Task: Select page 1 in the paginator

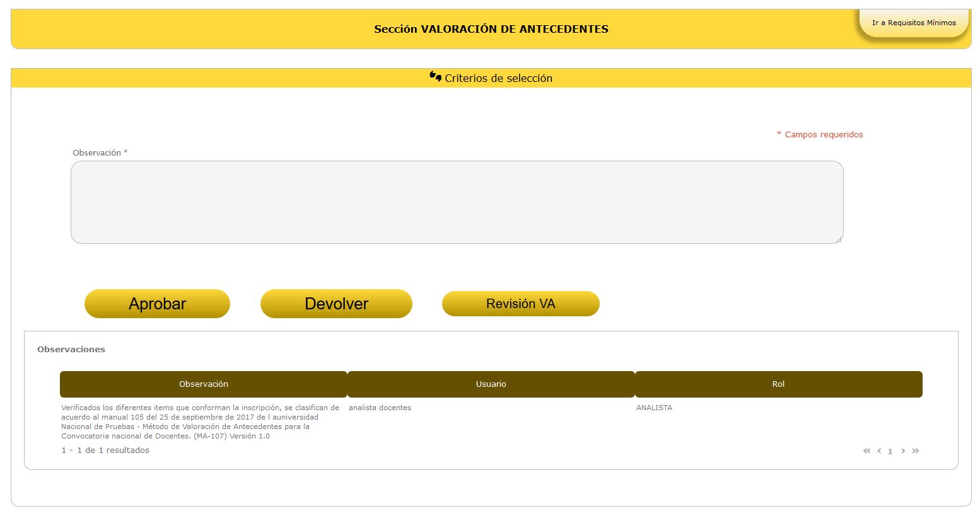Action: [890, 452]
